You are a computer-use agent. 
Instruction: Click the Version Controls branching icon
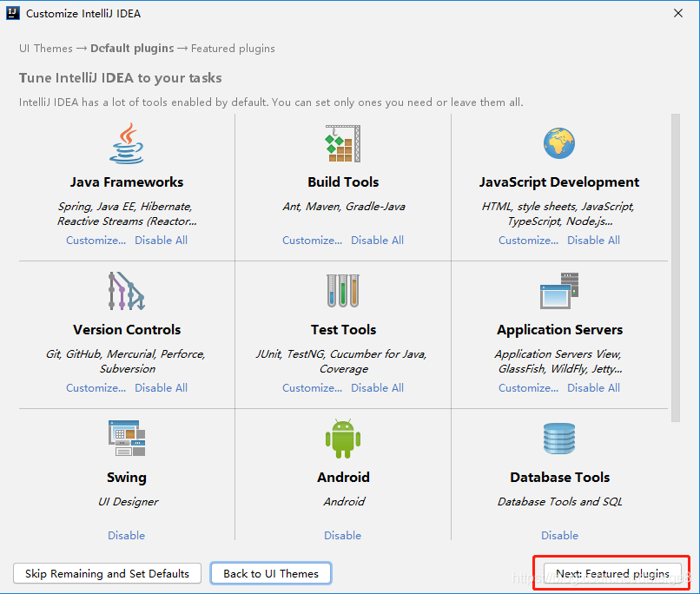(127, 291)
